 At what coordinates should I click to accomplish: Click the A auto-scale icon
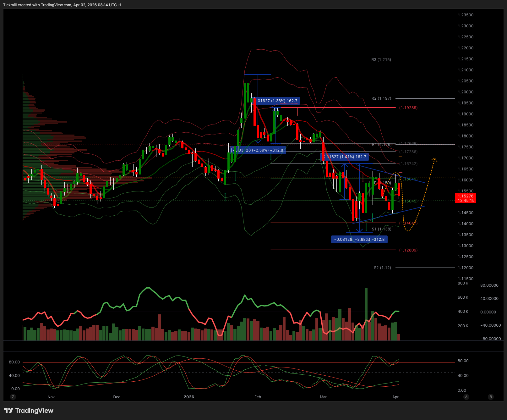coord(466,397)
